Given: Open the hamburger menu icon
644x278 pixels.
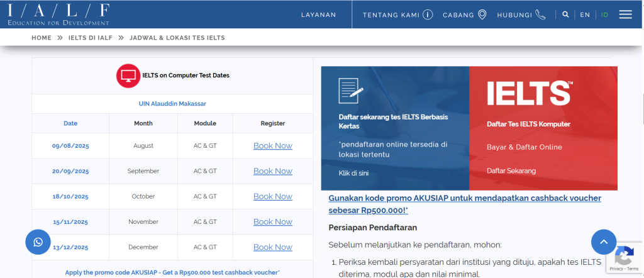Looking at the screenshot, I should tap(626, 14).
